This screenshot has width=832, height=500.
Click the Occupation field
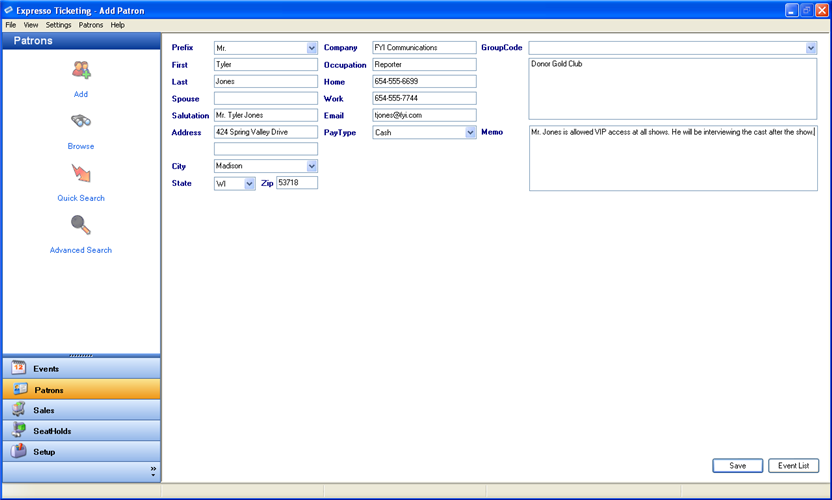(424, 64)
